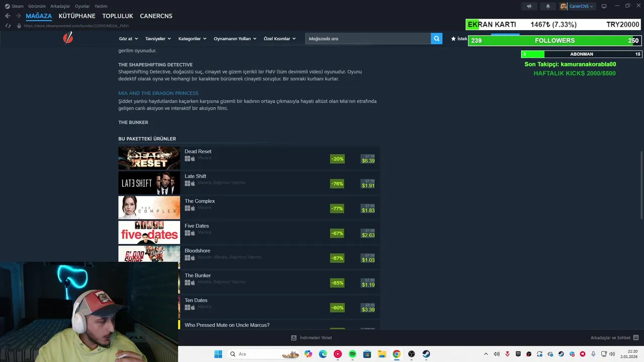Click the store URL address text

click(x=76, y=26)
